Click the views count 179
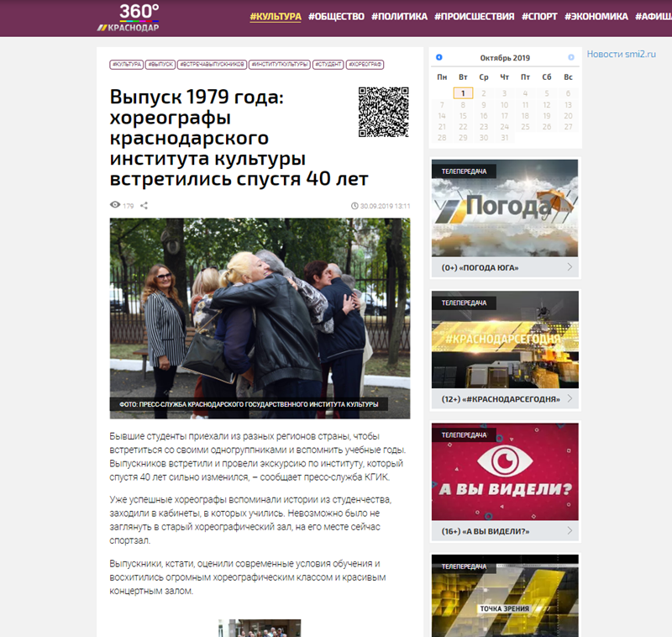 click(x=129, y=206)
